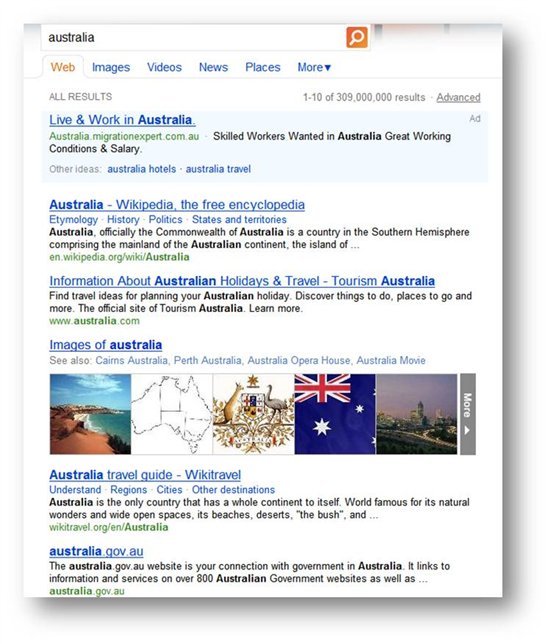Open States and territories deep link
550x644 pixels.
[x=239, y=219]
